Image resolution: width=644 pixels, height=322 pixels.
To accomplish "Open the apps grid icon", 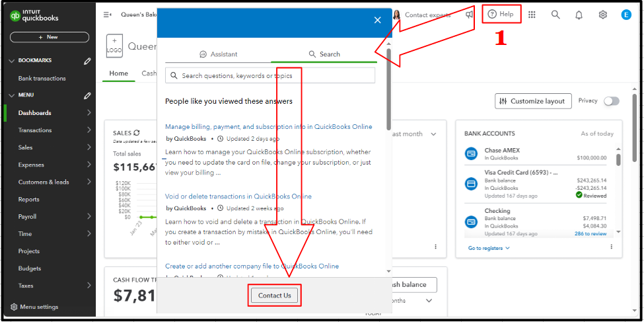I will coord(532,15).
